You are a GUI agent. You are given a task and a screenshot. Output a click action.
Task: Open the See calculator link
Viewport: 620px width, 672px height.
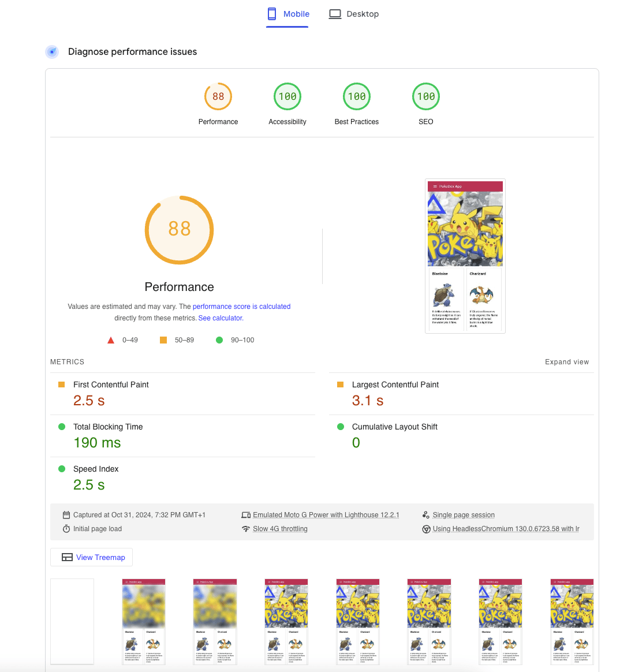221,318
